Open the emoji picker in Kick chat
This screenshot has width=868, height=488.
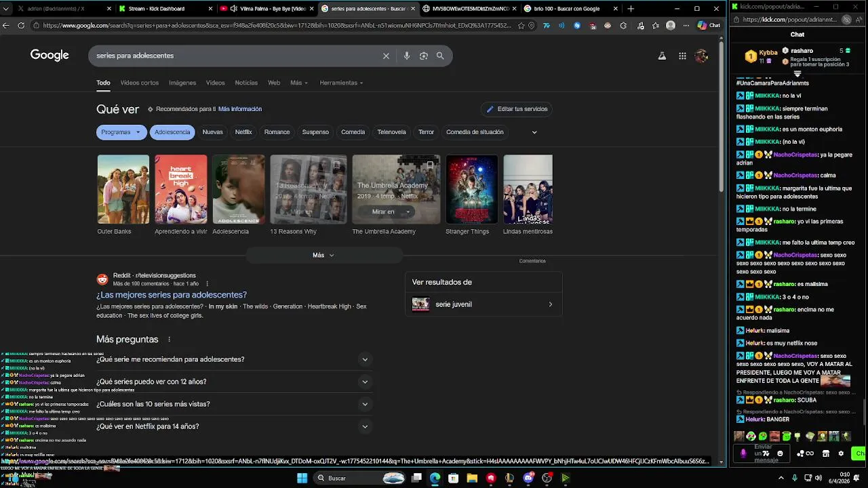pos(780,453)
